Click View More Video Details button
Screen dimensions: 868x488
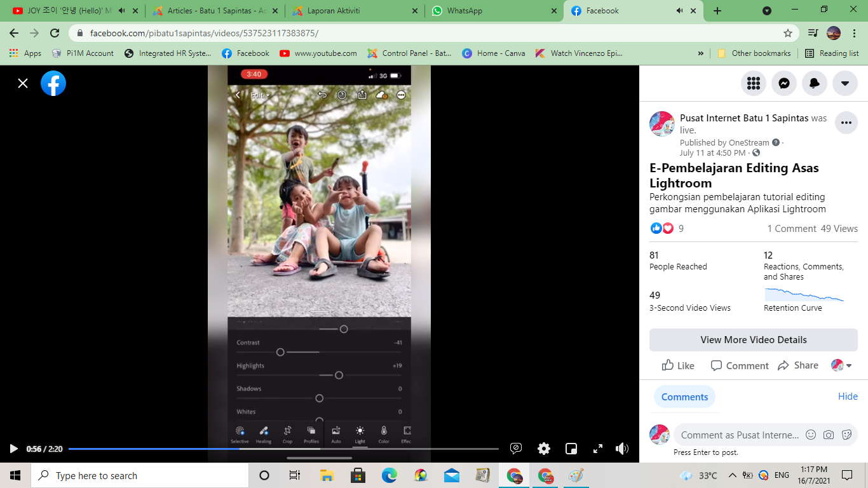(753, 340)
